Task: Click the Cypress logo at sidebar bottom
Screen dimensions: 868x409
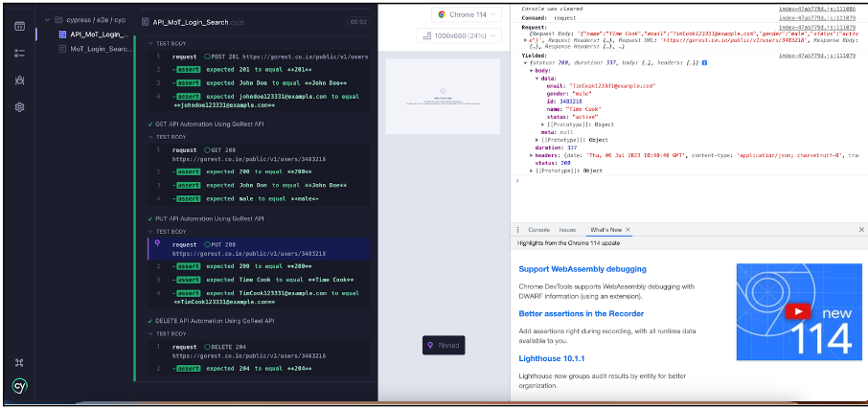Action: pyautogui.click(x=19, y=387)
